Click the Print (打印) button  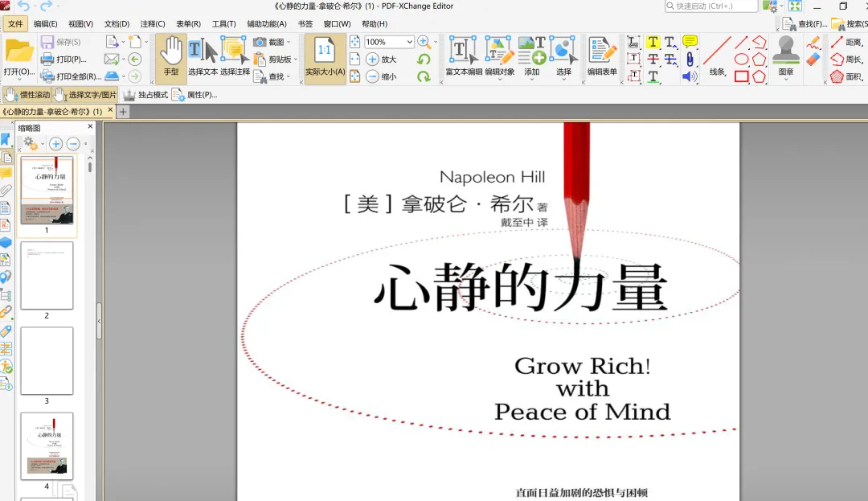pyautogui.click(x=64, y=60)
